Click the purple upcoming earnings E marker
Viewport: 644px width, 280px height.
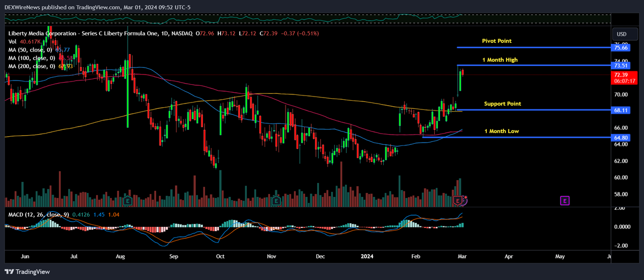(x=565, y=201)
